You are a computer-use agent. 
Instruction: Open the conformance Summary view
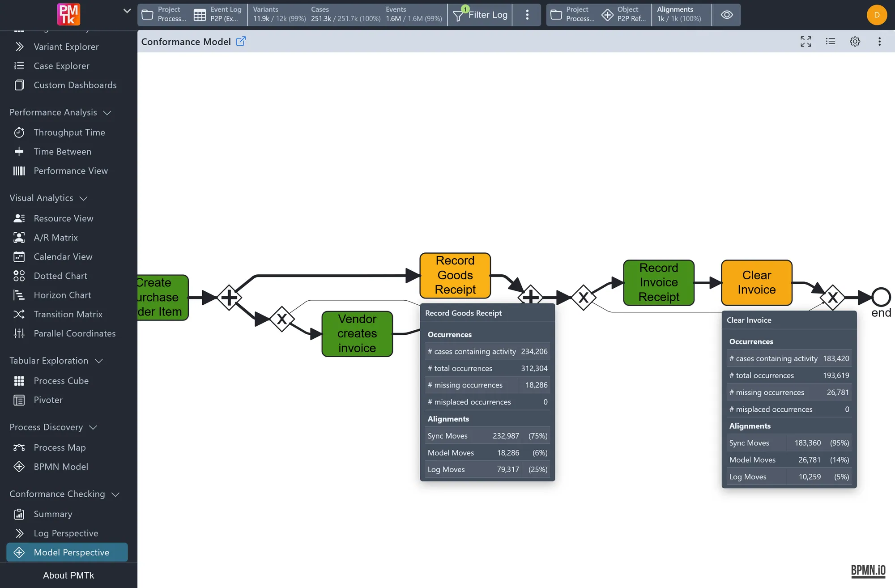point(53,514)
